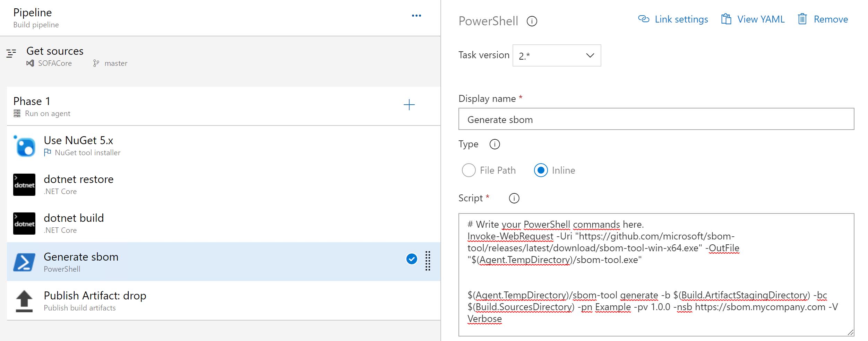Screen dimensions: 868x341
Task: Click the Type field info icon
Action: tap(495, 144)
